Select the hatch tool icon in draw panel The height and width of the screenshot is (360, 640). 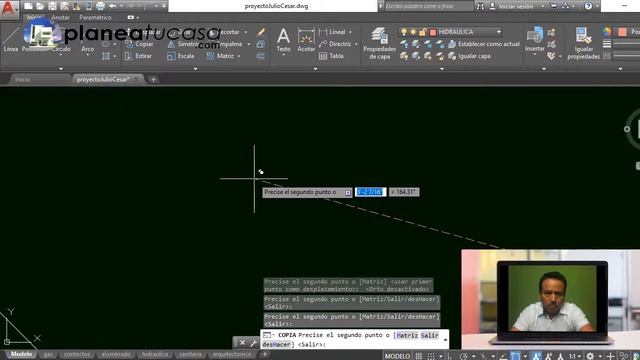click(x=106, y=56)
